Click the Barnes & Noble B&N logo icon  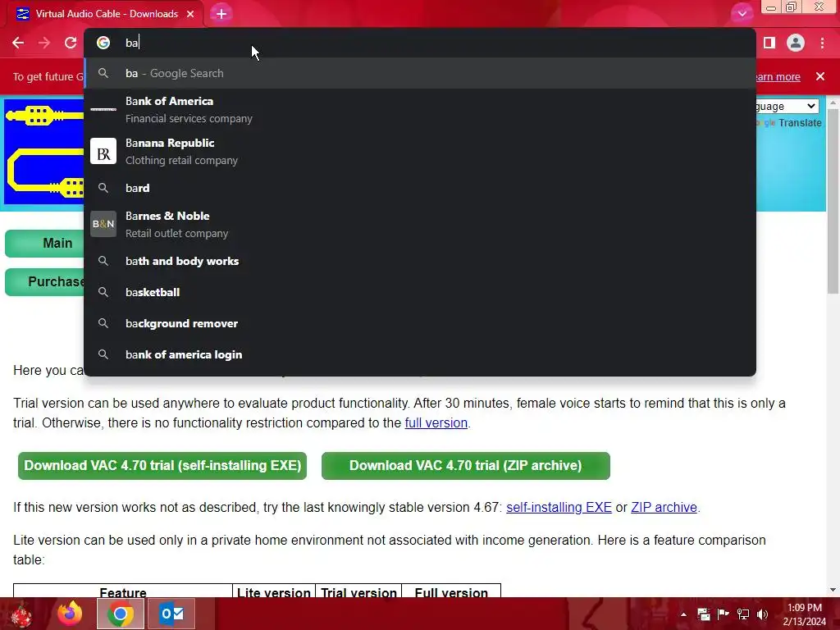(103, 224)
